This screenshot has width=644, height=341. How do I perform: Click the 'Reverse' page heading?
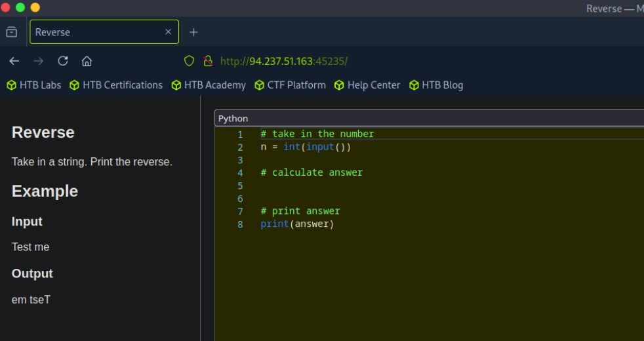tap(43, 132)
